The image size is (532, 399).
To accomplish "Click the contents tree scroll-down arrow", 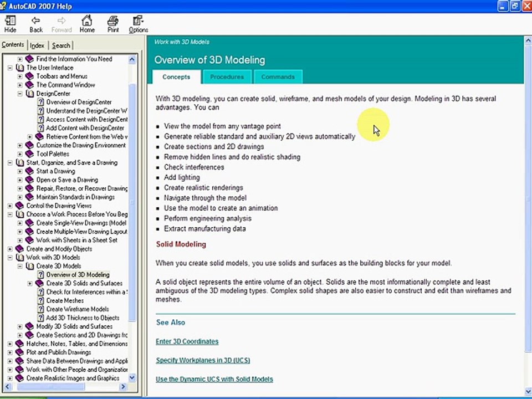I will pyautogui.click(x=132, y=377).
